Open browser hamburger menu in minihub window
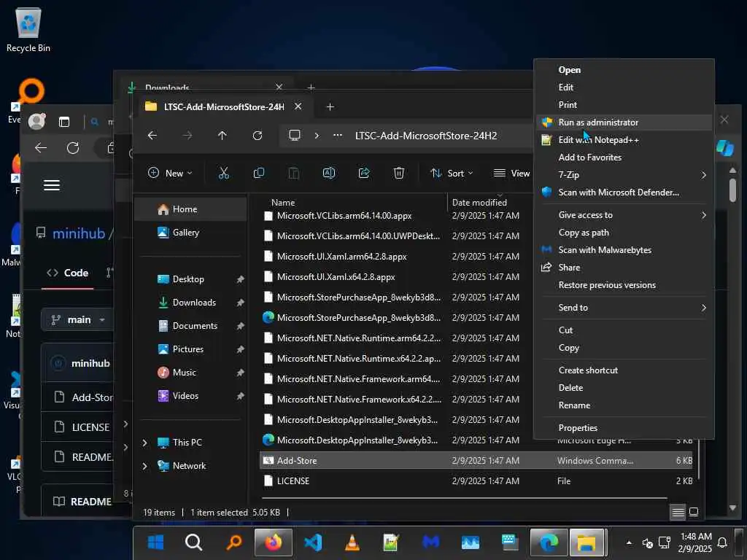 coord(52,185)
